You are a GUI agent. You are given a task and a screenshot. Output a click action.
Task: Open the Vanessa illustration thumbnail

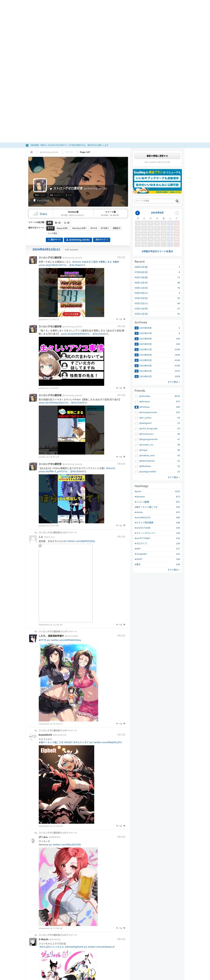pyautogui.click(x=68, y=887)
